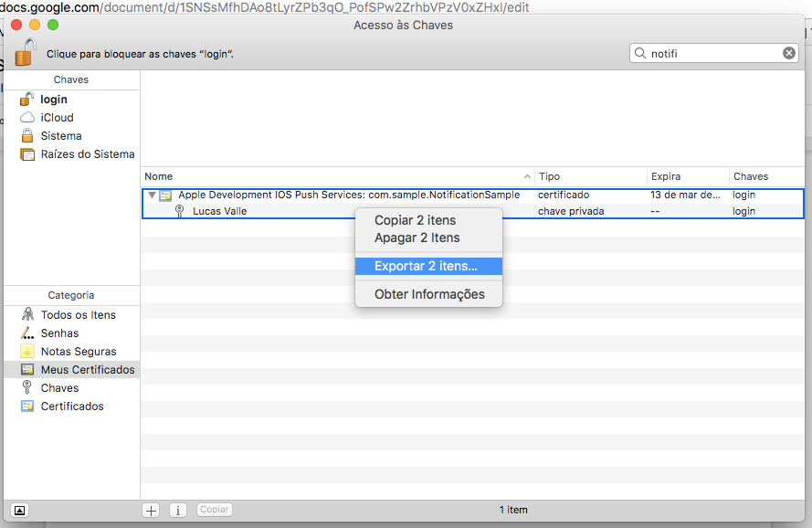812x528 pixels.
Task: Click the magnifying glass search icon
Action: (640, 53)
